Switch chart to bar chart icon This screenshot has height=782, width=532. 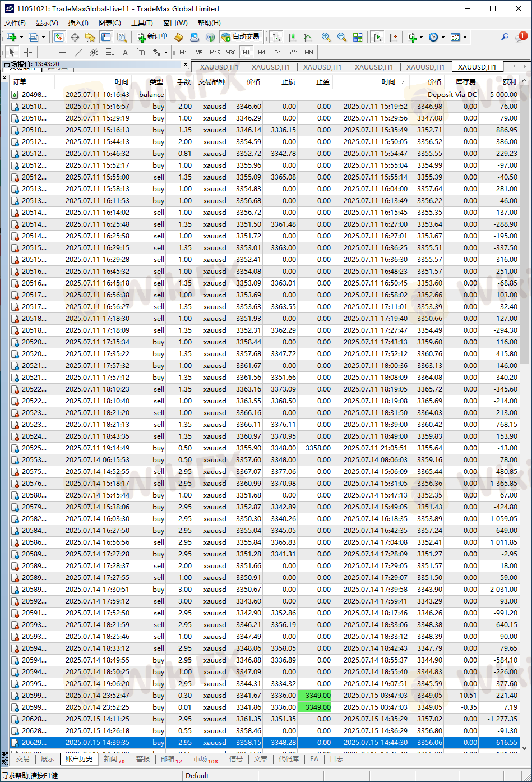[276, 37]
